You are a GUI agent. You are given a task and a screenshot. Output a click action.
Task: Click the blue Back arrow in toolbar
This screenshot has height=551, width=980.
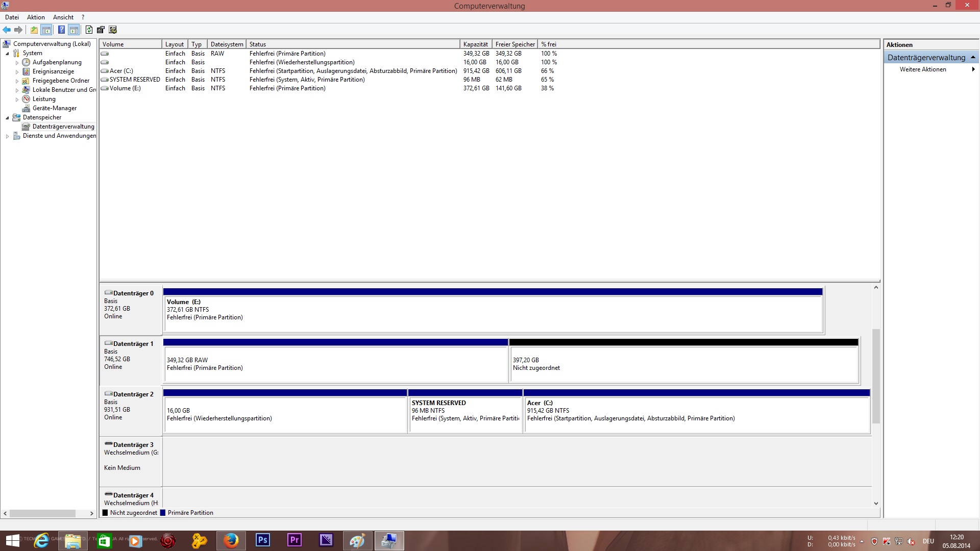7,30
